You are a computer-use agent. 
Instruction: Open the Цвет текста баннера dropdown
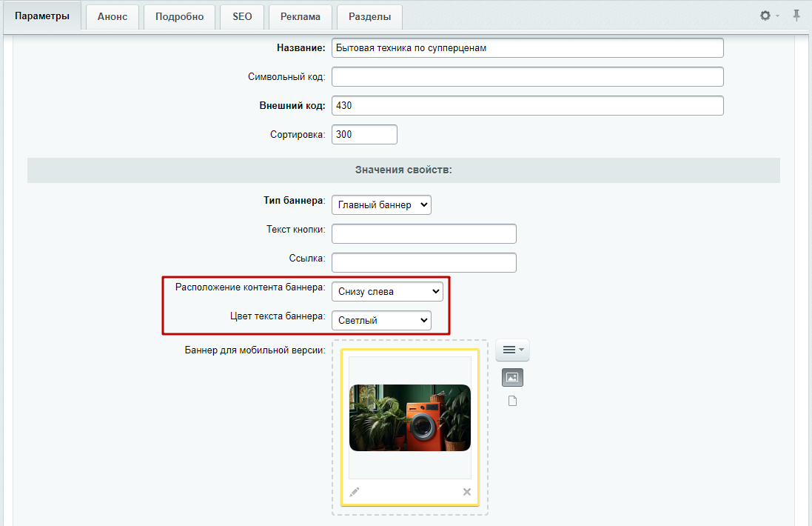(382, 320)
